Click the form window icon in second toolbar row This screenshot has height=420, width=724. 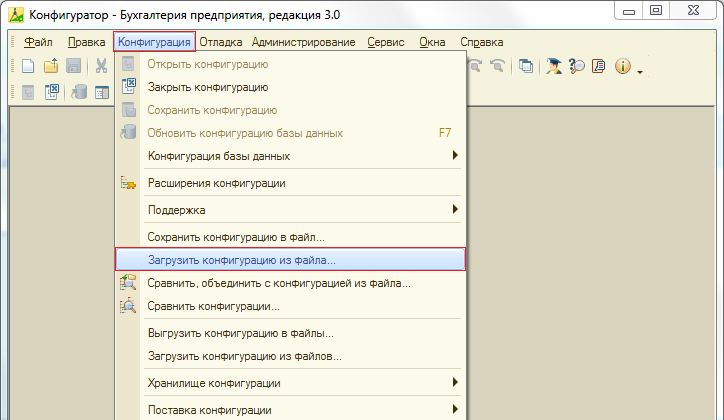102,92
